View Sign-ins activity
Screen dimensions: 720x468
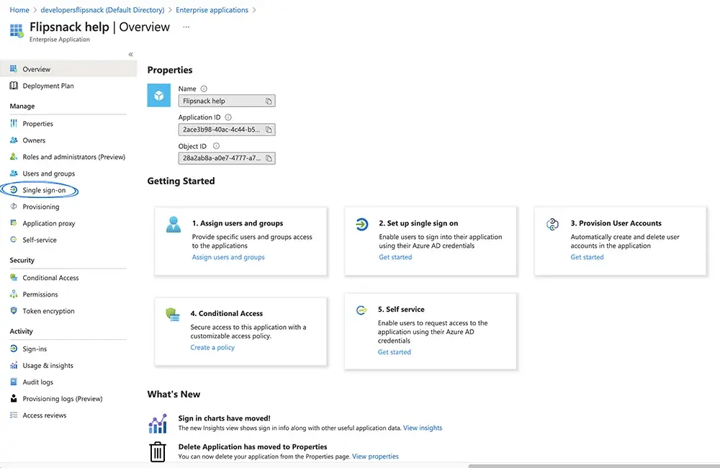point(35,349)
